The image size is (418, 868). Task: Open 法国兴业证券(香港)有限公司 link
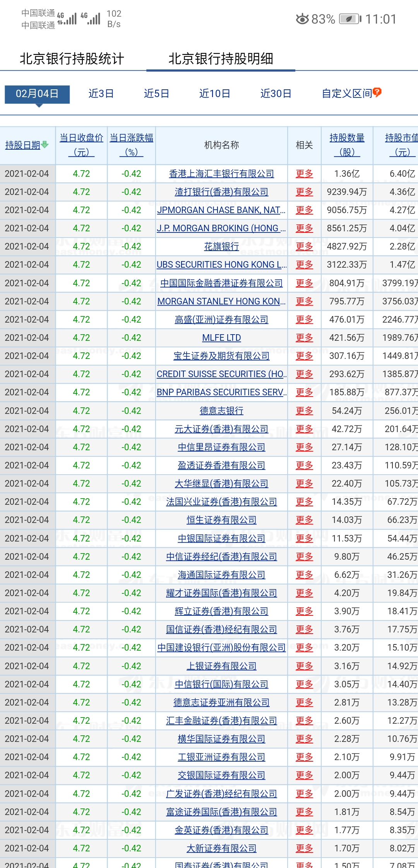[x=221, y=502]
